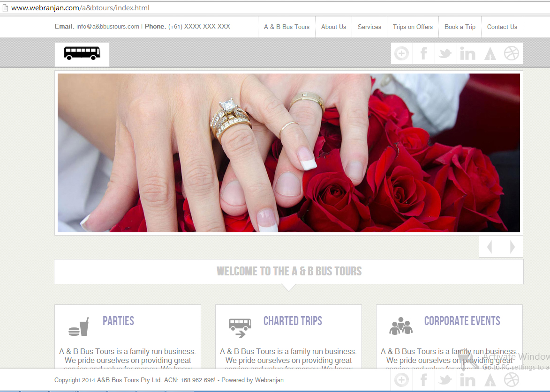
Task: Open the LinkedIn icon in the header
Action: click(x=467, y=53)
